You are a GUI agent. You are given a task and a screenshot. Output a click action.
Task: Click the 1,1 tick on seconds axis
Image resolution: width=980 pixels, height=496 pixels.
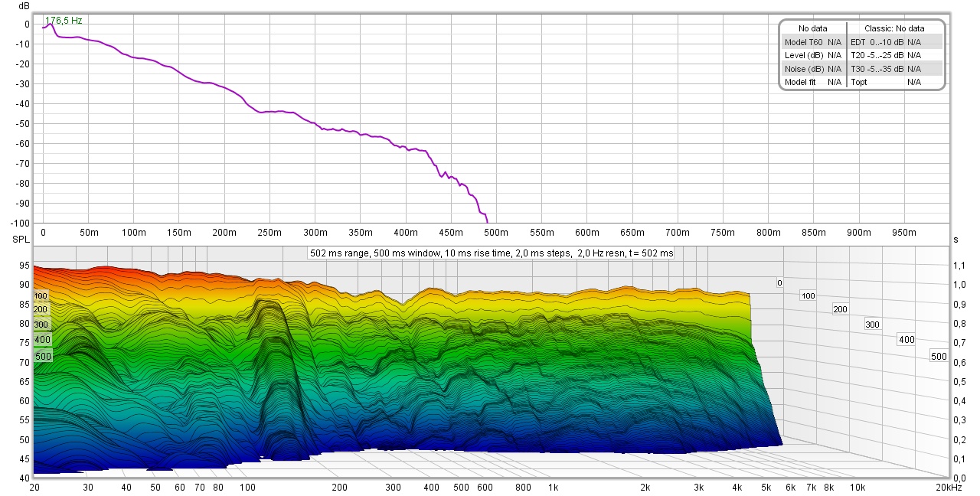pos(961,266)
